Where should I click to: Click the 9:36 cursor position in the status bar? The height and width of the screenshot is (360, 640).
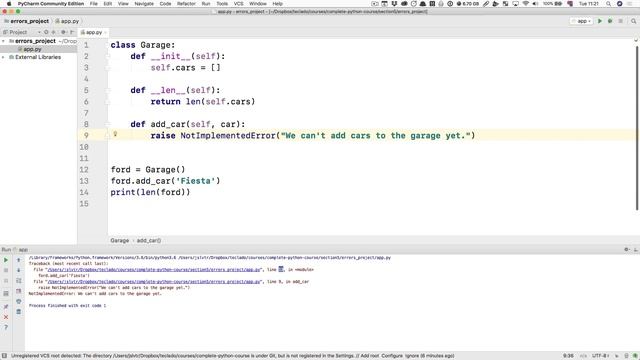[x=568, y=356]
